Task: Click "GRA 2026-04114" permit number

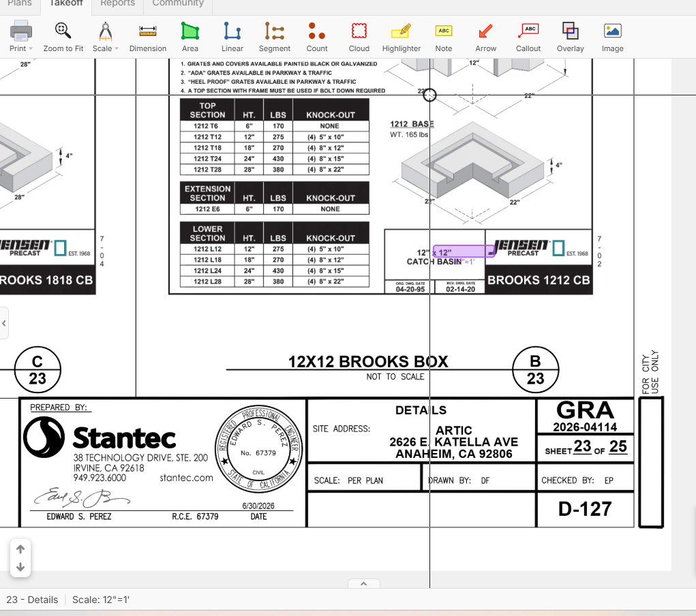Action: click(x=585, y=416)
